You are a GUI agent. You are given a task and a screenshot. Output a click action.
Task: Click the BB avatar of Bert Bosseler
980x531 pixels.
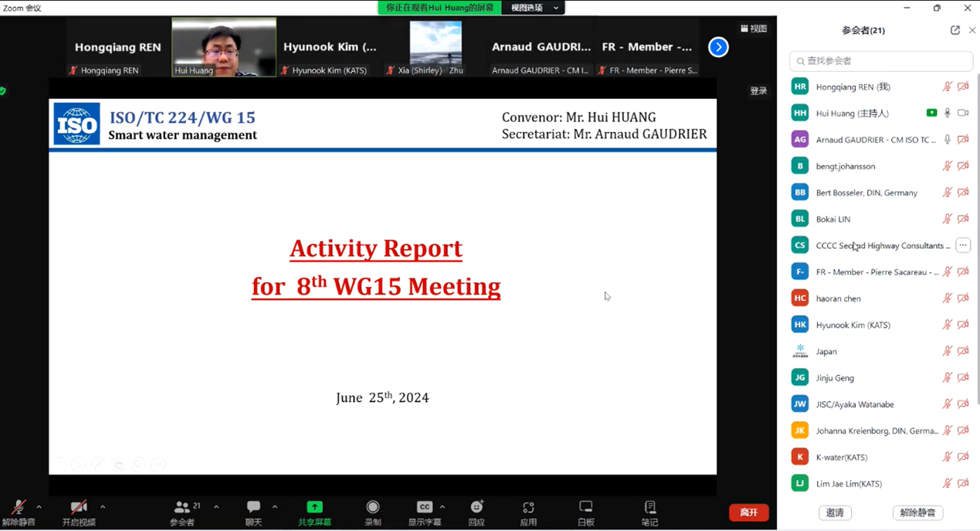point(800,192)
